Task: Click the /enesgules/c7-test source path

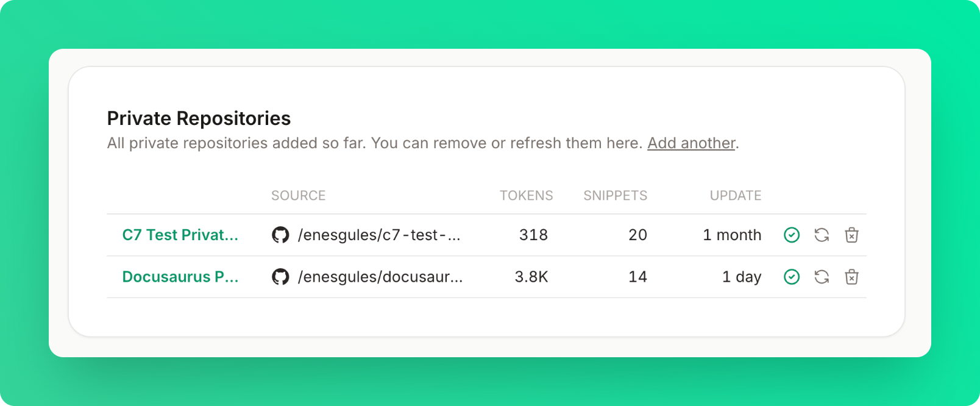Action: pyautogui.click(x=378, y=235)
